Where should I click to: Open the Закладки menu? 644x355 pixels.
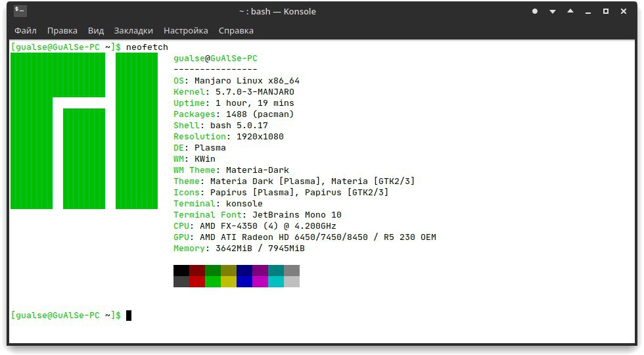pos(133,31)
